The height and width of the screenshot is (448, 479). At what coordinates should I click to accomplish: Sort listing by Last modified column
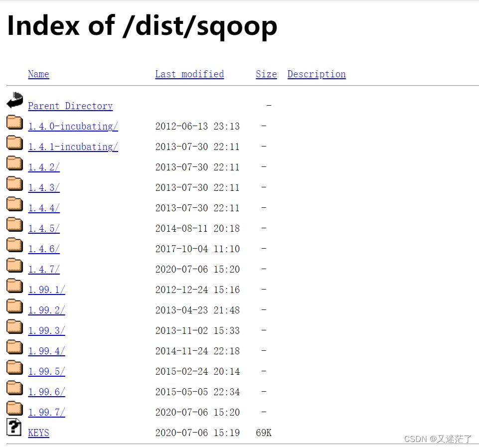189,74
